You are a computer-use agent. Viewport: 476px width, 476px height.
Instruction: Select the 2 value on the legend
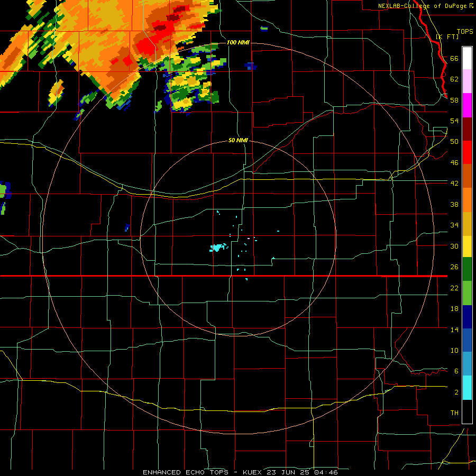point(456,392)
